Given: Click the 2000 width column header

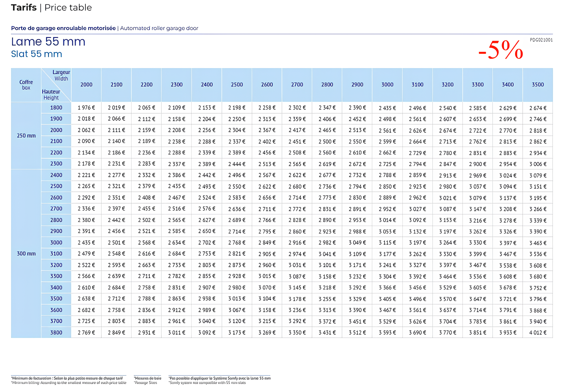Looking at the screenshot, I should 86,85.
